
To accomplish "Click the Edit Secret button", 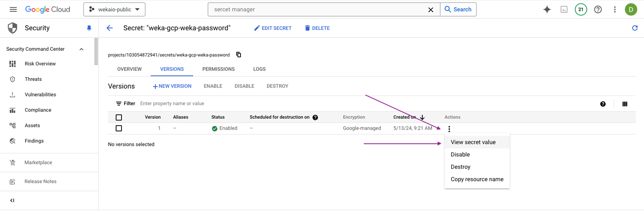I will pos(273,28).
